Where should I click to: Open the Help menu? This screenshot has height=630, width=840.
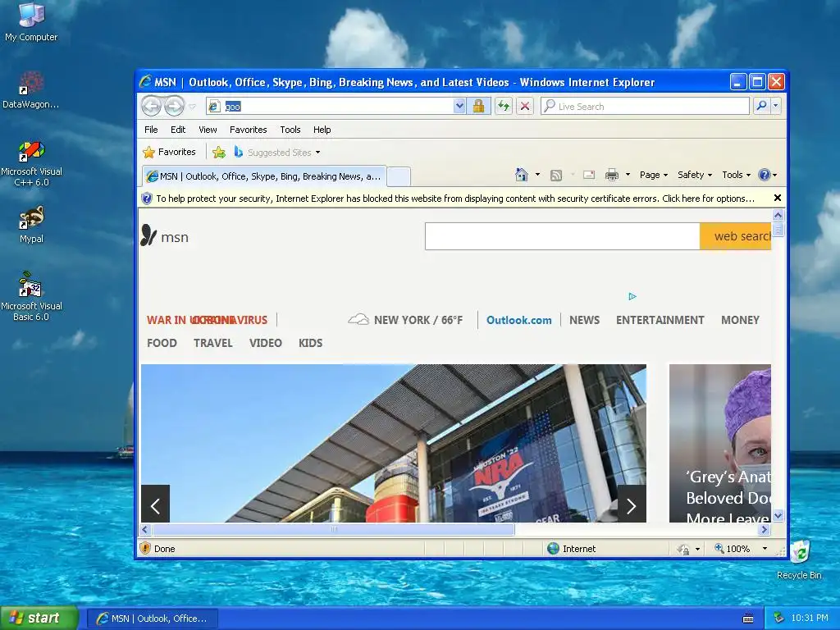click(322, 130)
